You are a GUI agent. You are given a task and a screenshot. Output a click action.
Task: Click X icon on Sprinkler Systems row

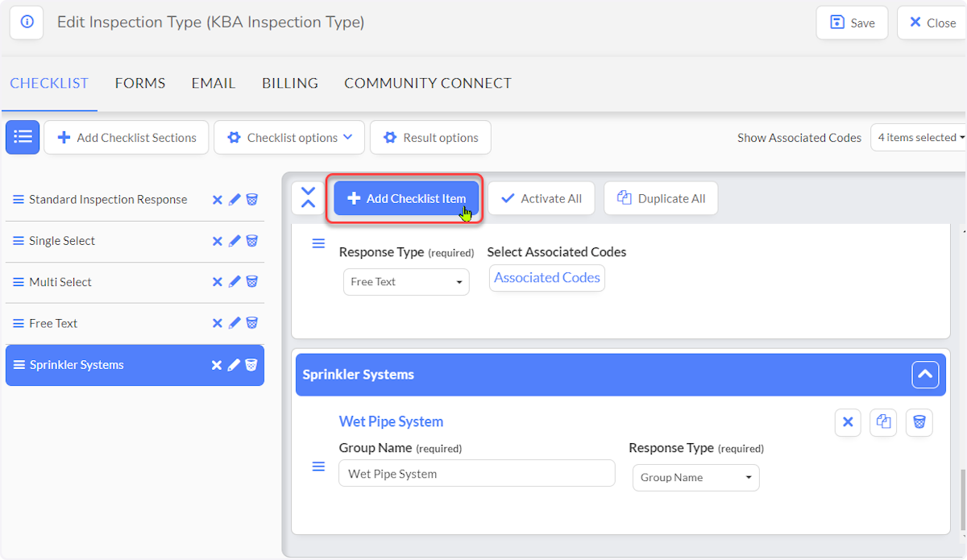point(217,365)
